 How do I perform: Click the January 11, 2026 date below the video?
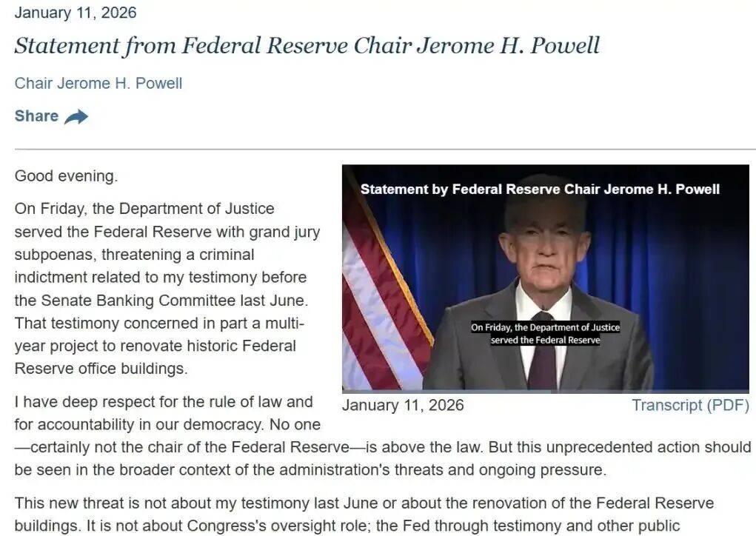403,406
